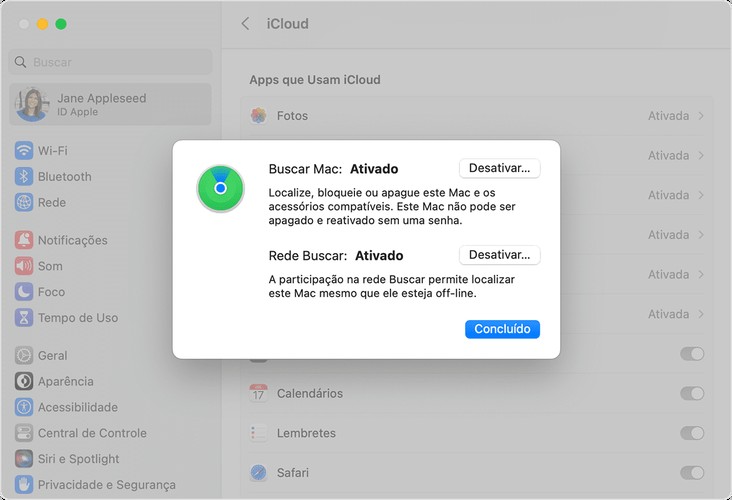Click the green zoom window button
The width and height of the screenshot is (732, 500).
click(61, 24)
